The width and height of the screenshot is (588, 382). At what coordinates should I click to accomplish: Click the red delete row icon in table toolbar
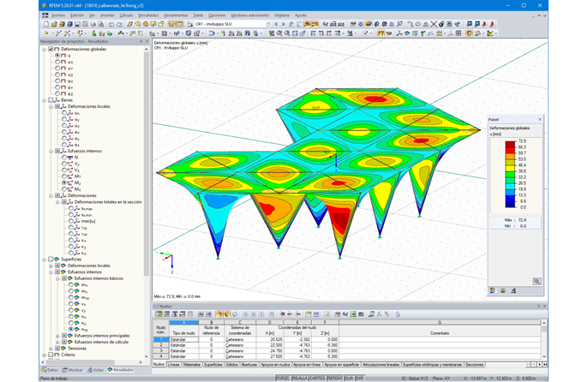coord(282,314)
